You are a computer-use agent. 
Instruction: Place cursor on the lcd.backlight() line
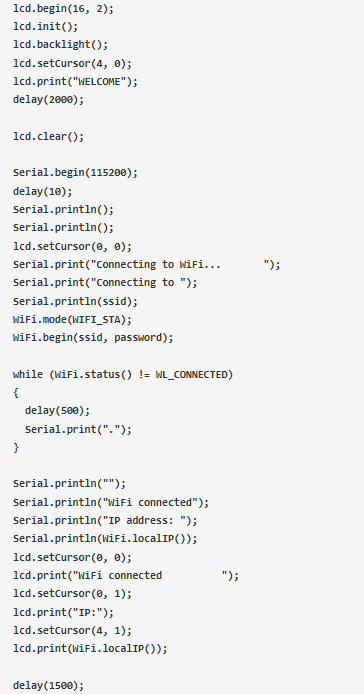coord(60,45)
